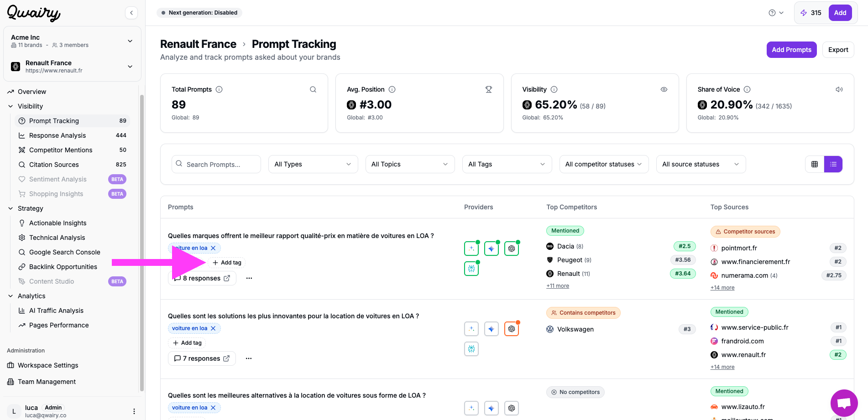Image resolution: width=868 pixels, height=420 pixels.
Task: Click the Add Prompts button
Action: pyautogui.click(x=791, y=50)
